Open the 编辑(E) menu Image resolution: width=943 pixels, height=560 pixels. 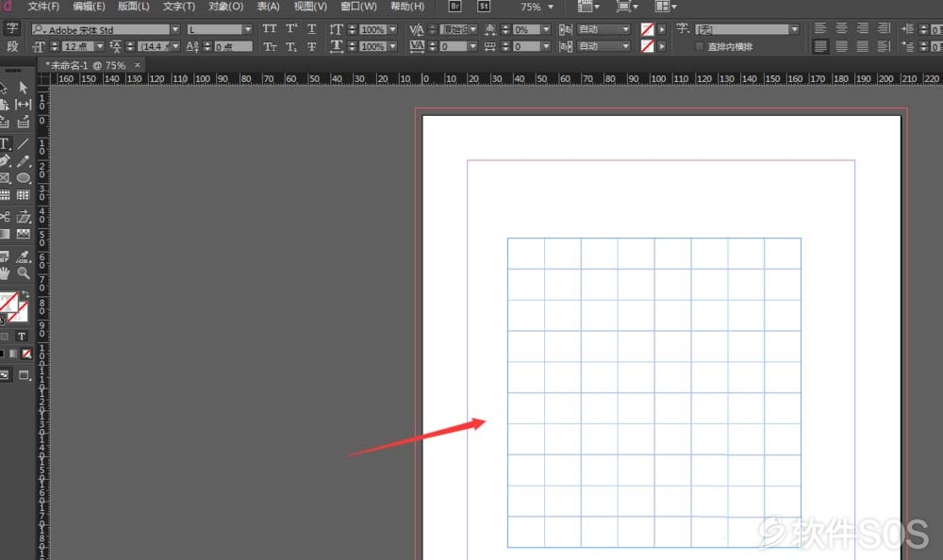click(x=89, y=7)
